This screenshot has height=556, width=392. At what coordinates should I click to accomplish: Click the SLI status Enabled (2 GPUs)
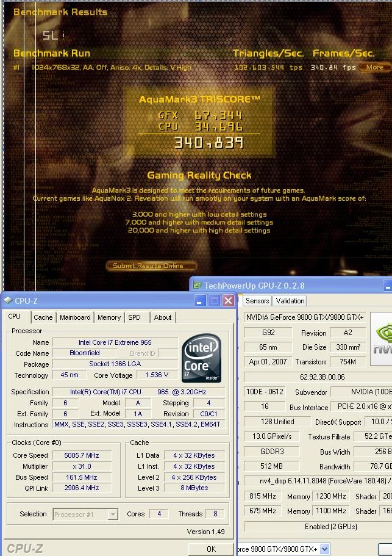[x=318, y=526]
